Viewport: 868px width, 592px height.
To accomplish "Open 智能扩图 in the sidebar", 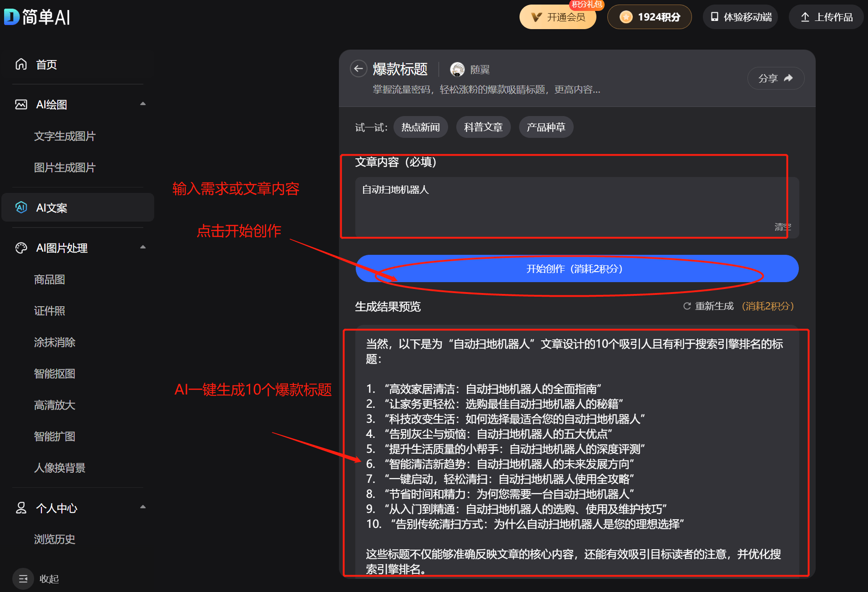I will click(55, 436).
